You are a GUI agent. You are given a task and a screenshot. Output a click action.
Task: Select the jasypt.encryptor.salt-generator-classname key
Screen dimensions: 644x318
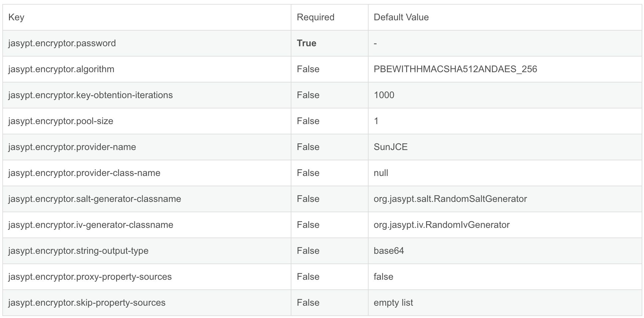(x=95, y=199)
